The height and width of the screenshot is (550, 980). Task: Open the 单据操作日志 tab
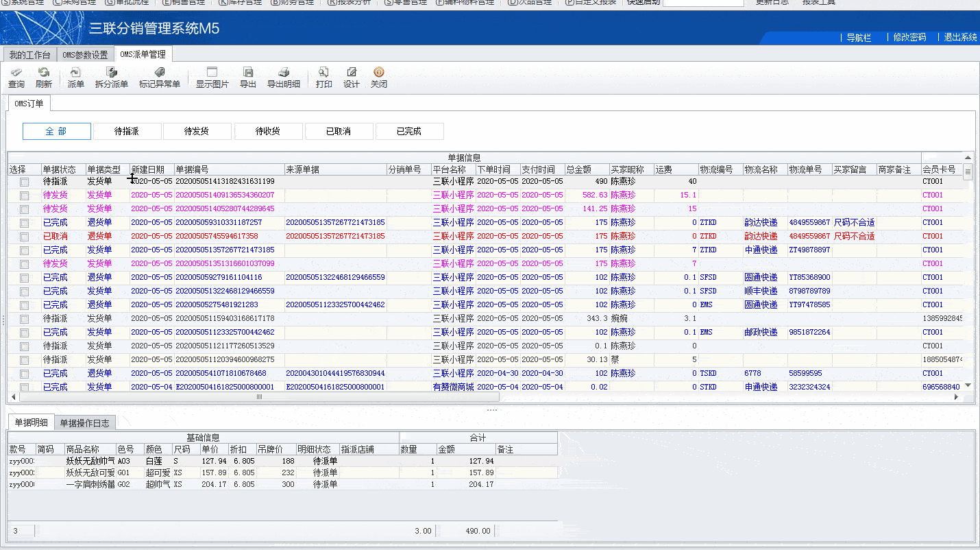click(84, 423)
